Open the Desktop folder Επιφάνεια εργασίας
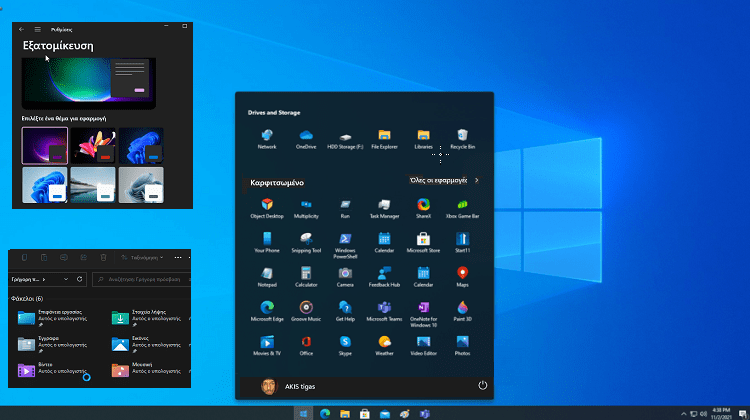Viewport: 750px width, 420px height. click(x=53, y=318)
